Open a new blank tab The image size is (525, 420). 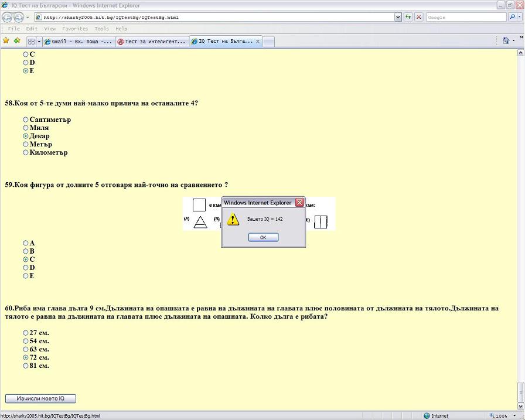268,42
